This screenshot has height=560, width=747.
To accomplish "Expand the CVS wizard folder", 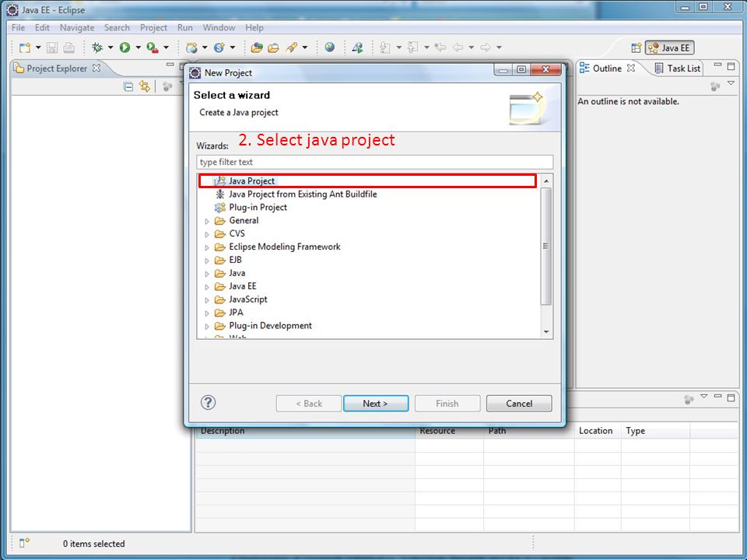I will (x=207, y=234).
